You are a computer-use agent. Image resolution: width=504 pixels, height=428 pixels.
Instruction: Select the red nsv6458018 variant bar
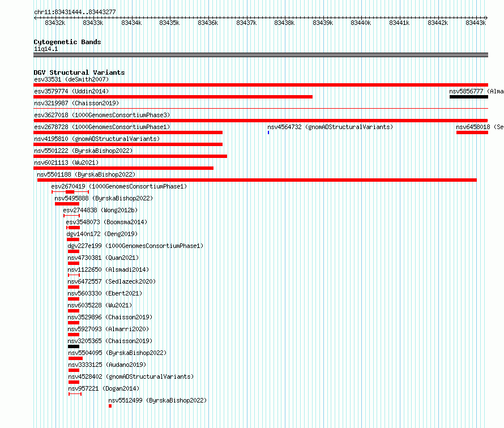[472, 132]
